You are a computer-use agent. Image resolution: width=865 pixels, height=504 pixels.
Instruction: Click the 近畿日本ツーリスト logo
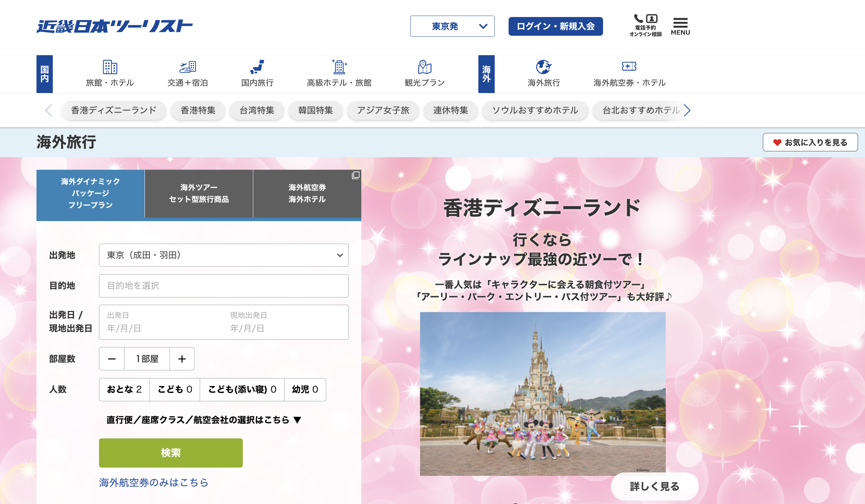tap(115, 26)
